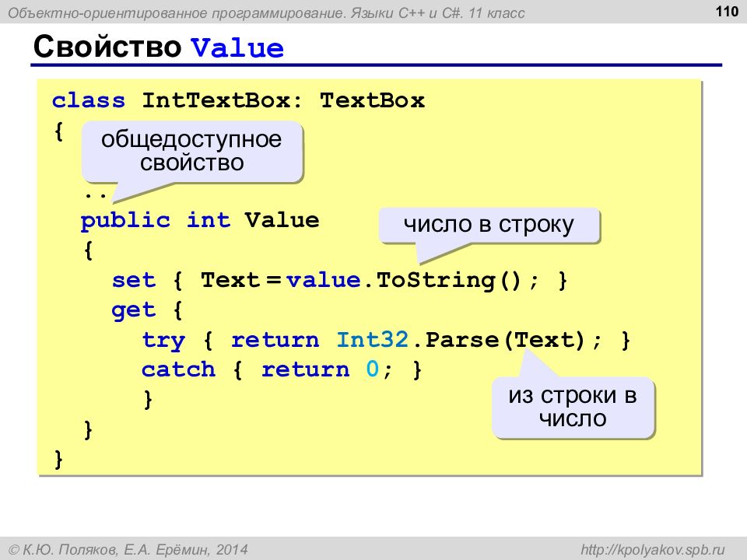Viewport: 747px width, 560px height.
Task: Click slide number 110
Action: 727,11
